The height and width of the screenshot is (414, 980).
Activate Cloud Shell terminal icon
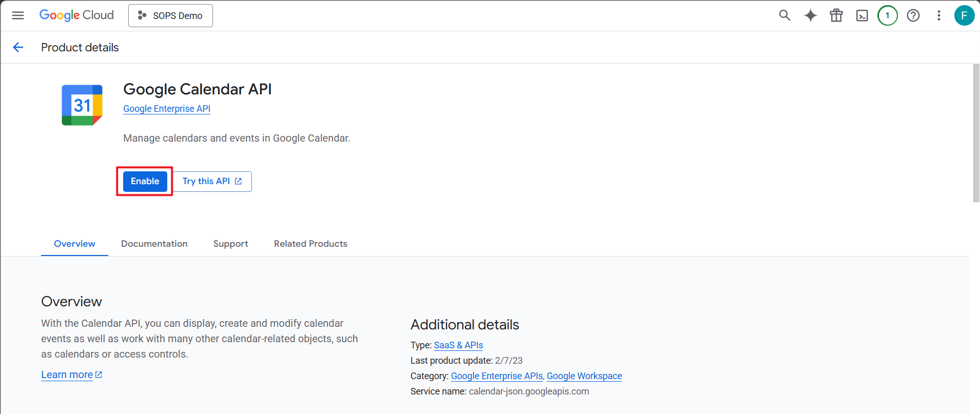coord(862,15)
